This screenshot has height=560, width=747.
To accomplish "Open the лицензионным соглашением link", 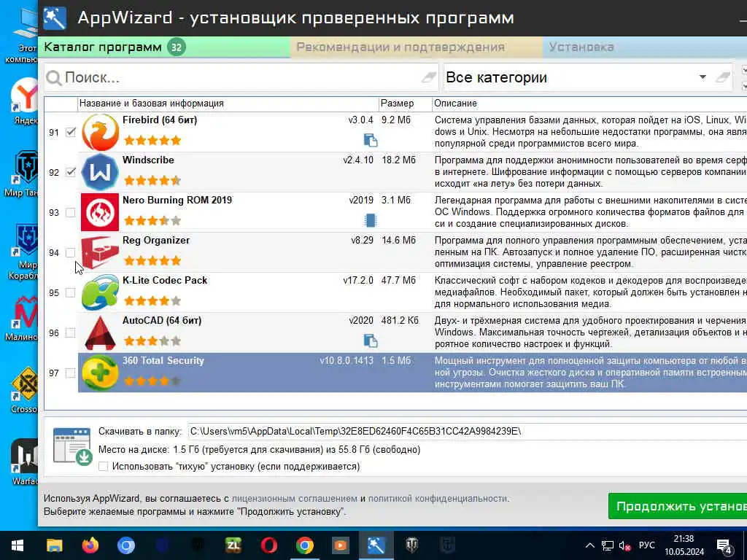I will tap(295, 499).
